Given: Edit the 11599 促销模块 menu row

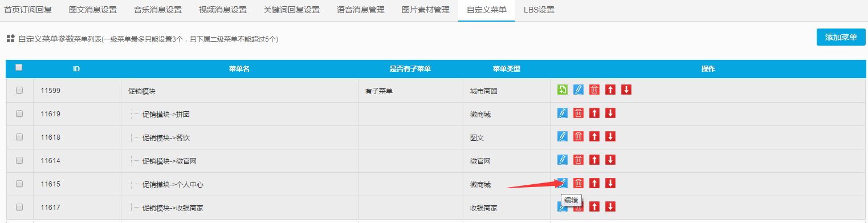Looking at the screenshot, I should (x=578, y=90).
